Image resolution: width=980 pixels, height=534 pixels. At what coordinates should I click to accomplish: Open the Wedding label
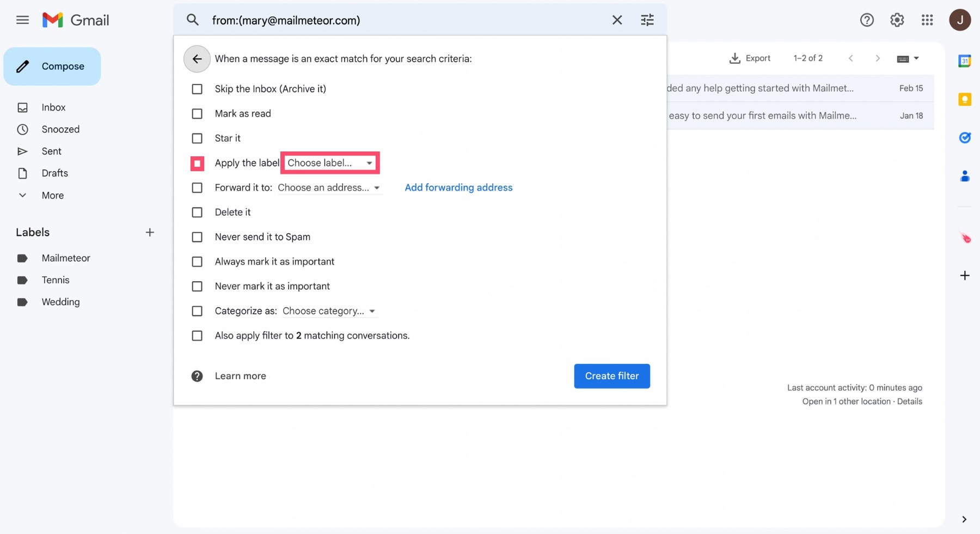tap(60, 302)
